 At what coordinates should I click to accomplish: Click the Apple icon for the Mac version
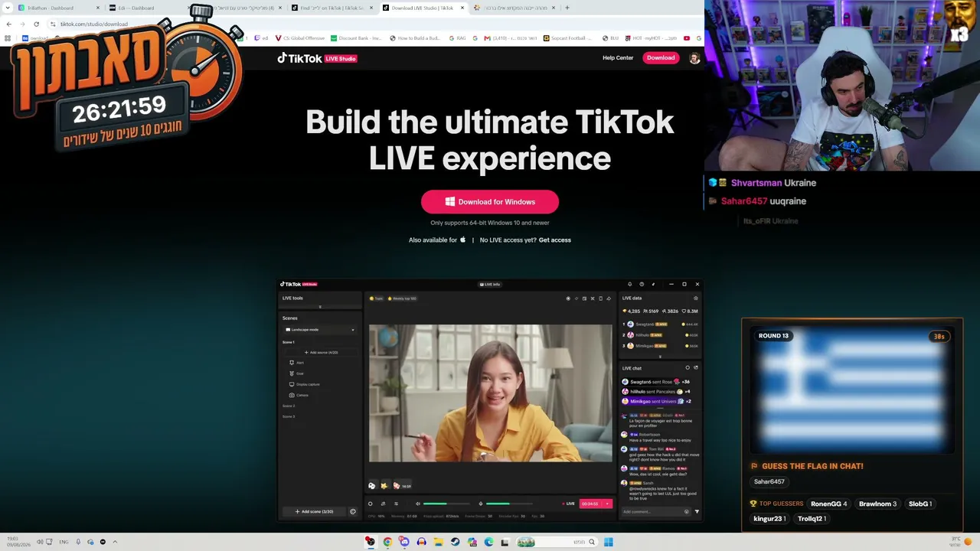pos(462,240)
